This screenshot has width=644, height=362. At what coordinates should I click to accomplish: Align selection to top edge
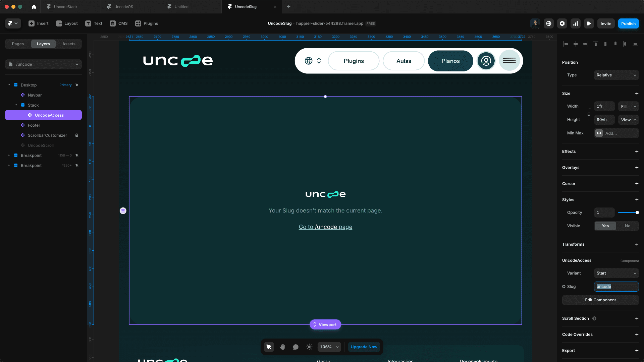point(596,44)
